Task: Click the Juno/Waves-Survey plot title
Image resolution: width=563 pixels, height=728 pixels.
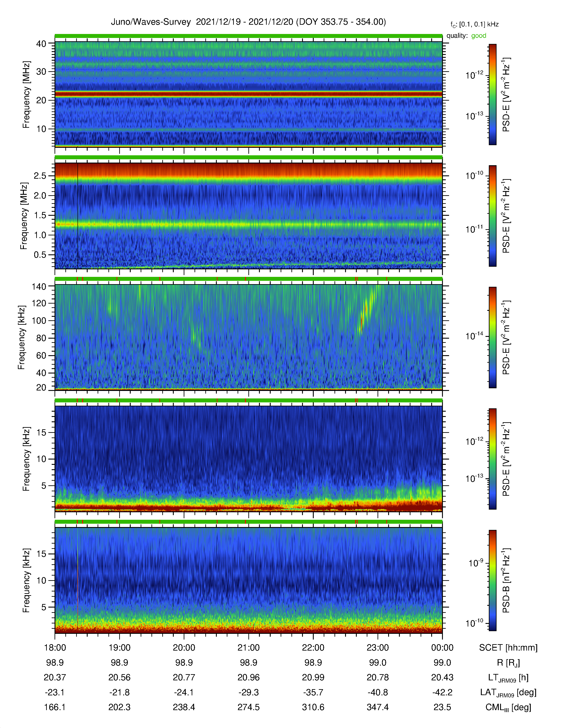Action: point(248,22)
